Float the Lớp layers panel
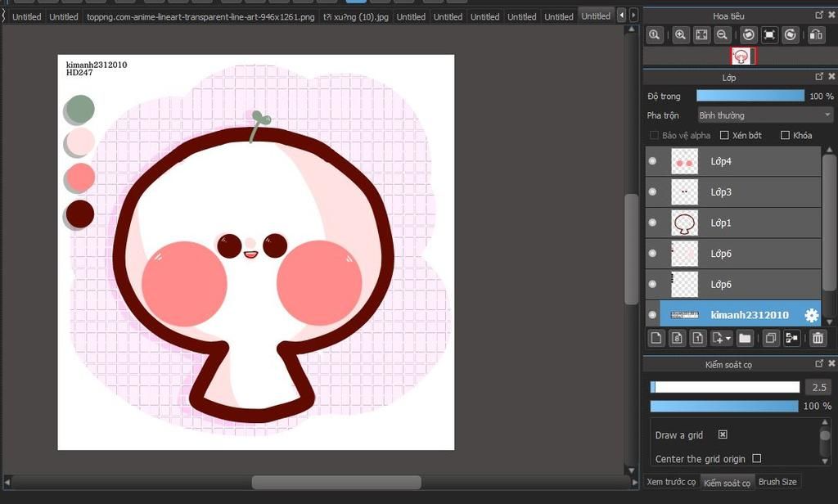Viewport: 838px width, 504px height. tap(819, 76)
